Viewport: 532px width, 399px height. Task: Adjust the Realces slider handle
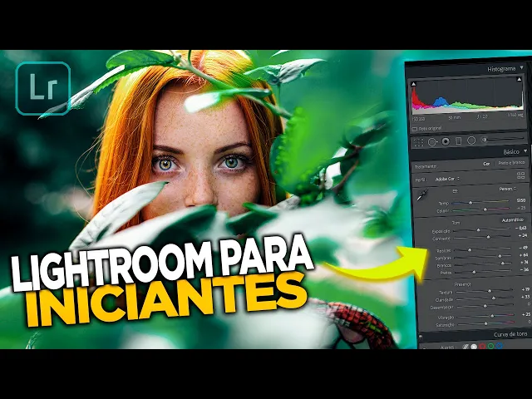click(x=470, y=250)
